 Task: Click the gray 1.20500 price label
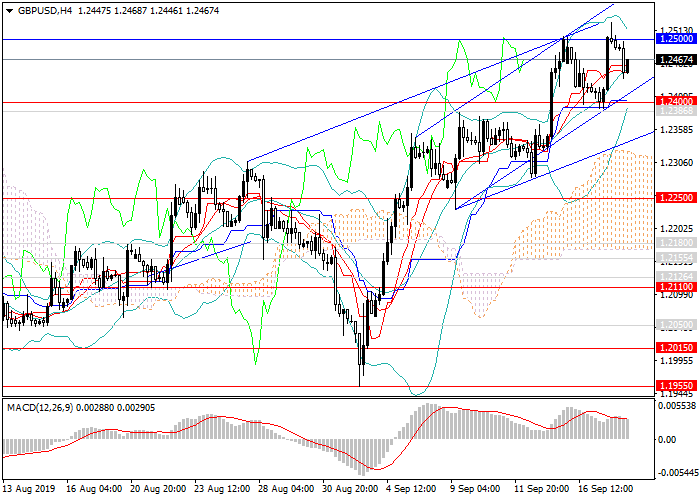676,325
